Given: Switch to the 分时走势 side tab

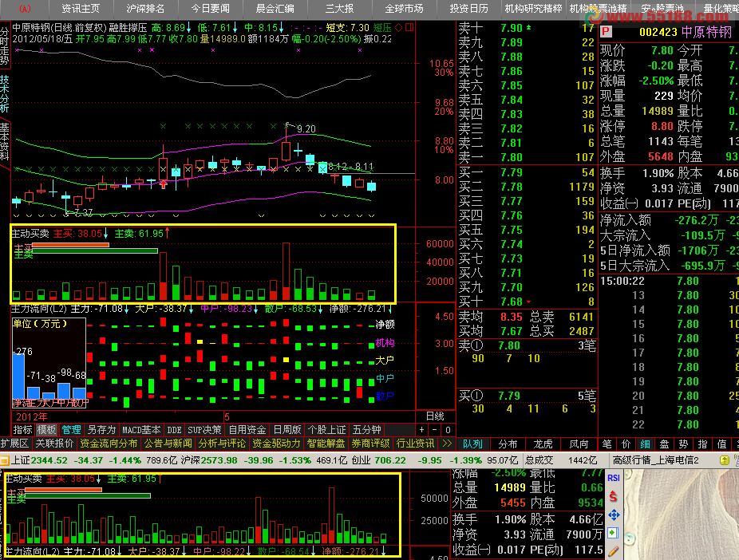Looking at the screenshot, I should [x=5, y=45].
